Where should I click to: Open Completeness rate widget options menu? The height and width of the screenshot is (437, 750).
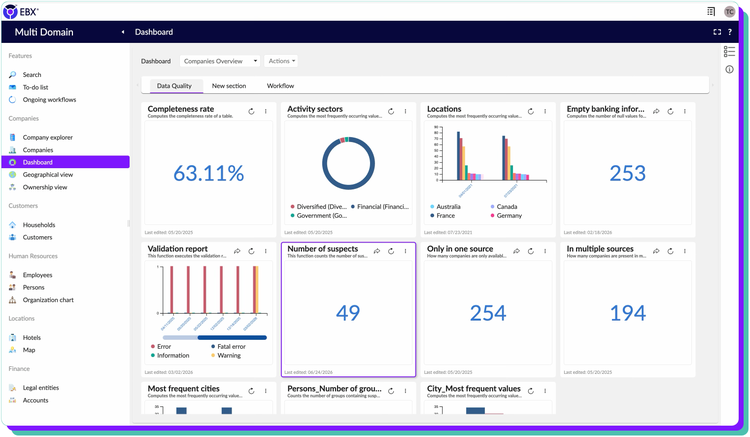[266, 111]
